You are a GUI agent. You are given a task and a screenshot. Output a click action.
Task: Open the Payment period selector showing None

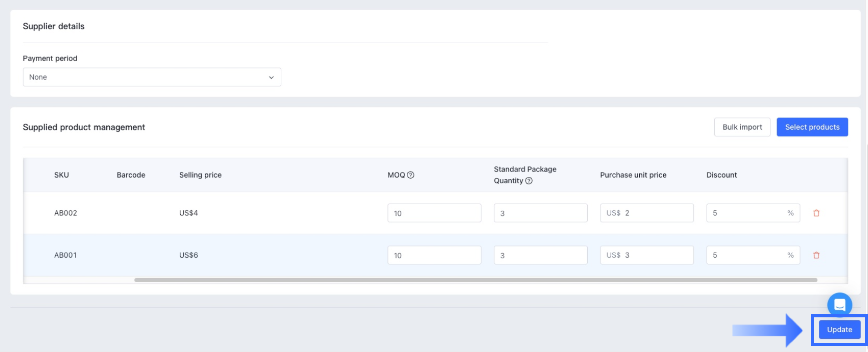pyautogui.click(x=152, y=77)
